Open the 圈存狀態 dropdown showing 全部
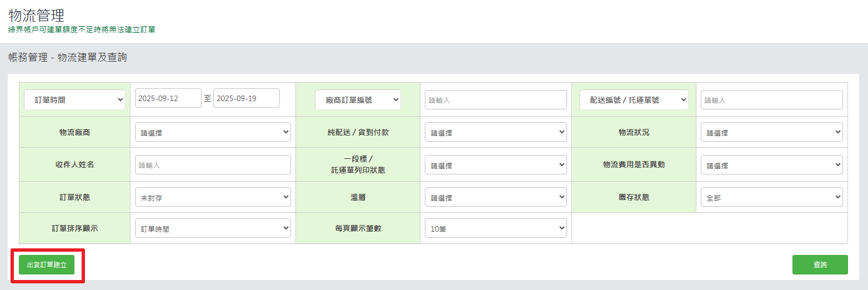 [771, 197]
